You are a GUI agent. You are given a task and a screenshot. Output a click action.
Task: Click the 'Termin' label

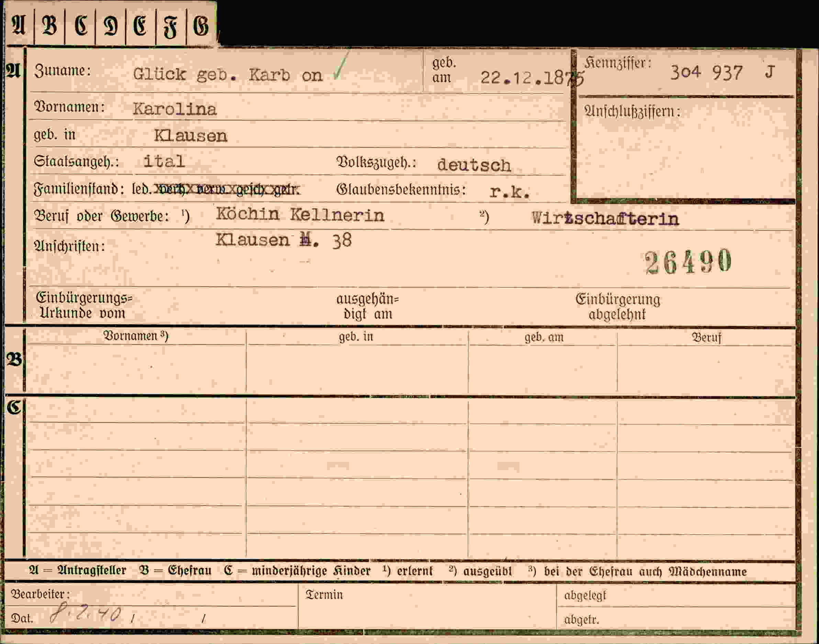pyautogui.click(x=324, y=595)
